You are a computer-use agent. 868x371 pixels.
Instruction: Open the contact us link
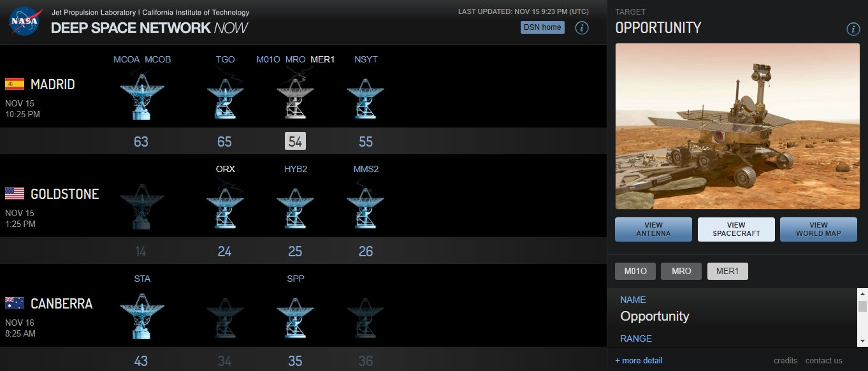tap(823, 361)
